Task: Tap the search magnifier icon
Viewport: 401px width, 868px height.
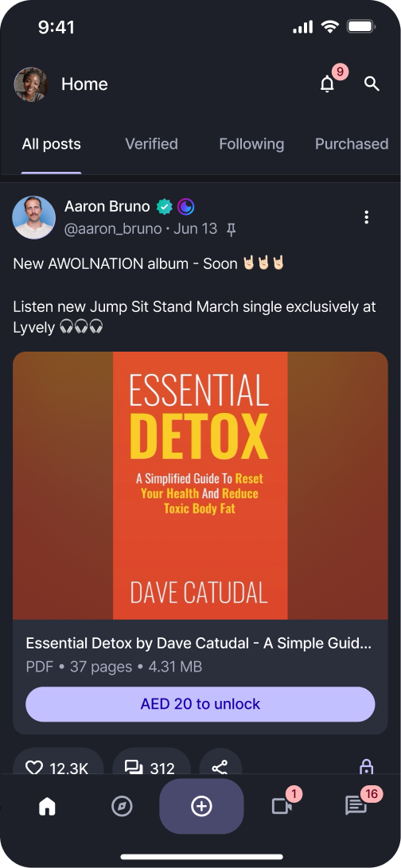Action: point(372,84)
